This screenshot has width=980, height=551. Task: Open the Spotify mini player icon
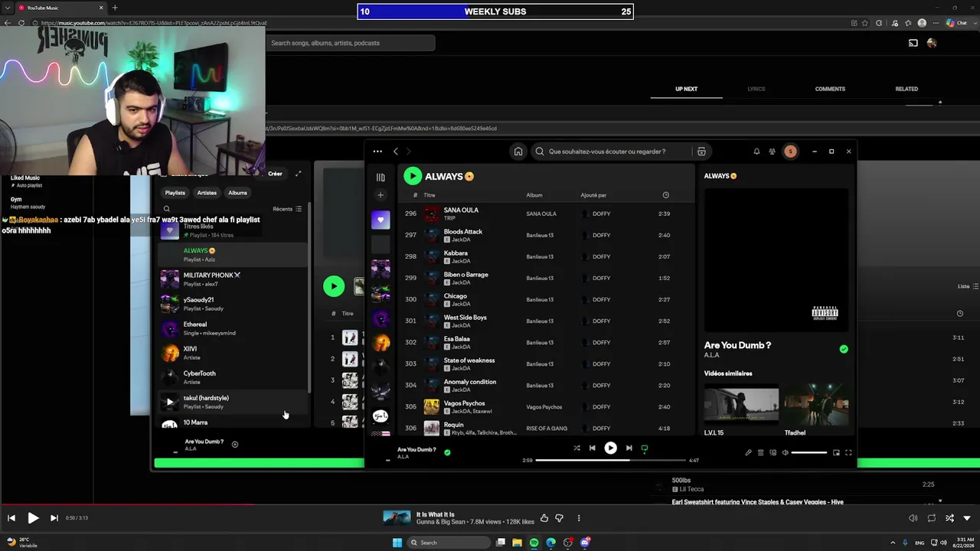(x=836, y=452)
